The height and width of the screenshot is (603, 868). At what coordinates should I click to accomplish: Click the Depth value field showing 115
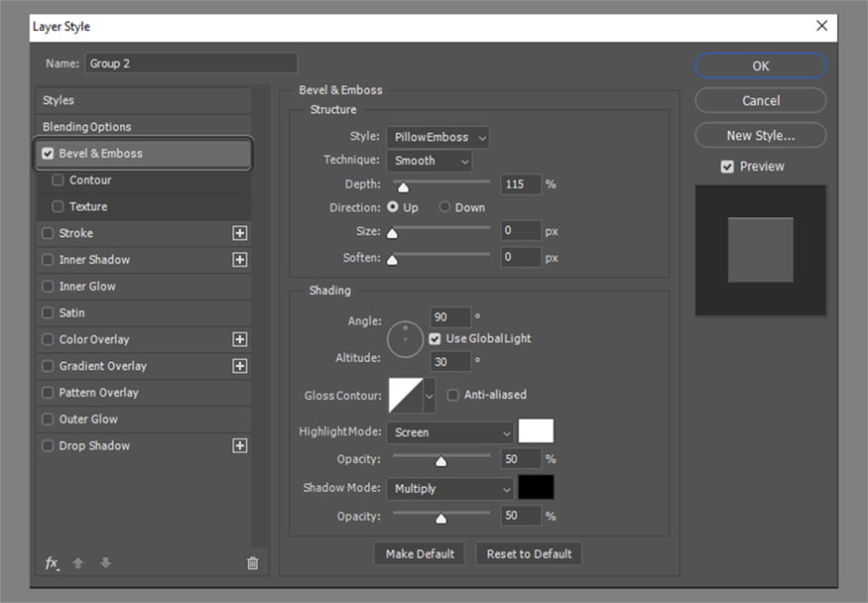pos(521,184)
